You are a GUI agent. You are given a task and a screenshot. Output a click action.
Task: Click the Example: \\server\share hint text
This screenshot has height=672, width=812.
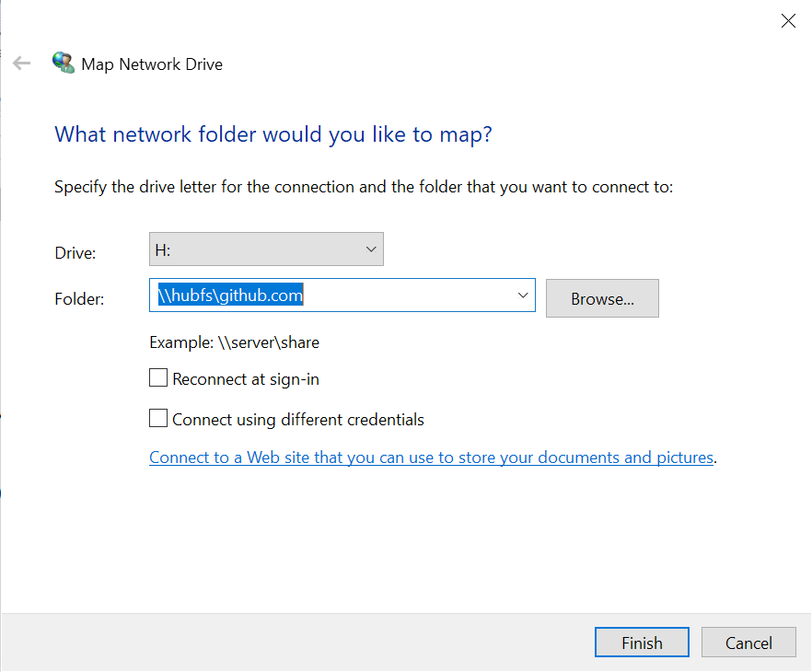(x=234, y=342)
